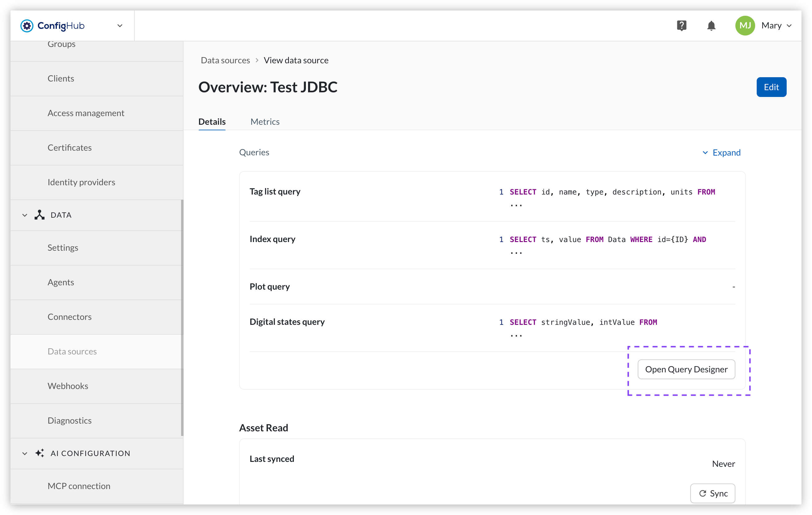Click the sidebar vertical scrollbar
The width and height of the screenshot is (812, 515).
(x=182, y=317)
